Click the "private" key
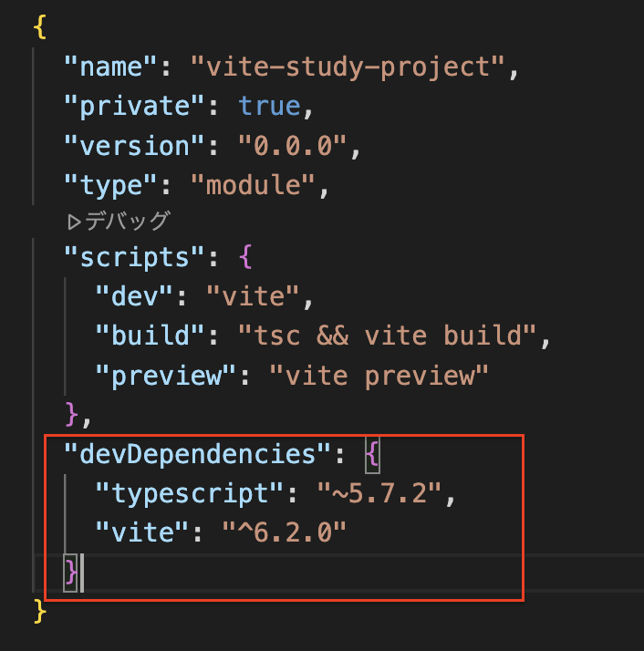 pyautogui.click(x=134, y=107)
